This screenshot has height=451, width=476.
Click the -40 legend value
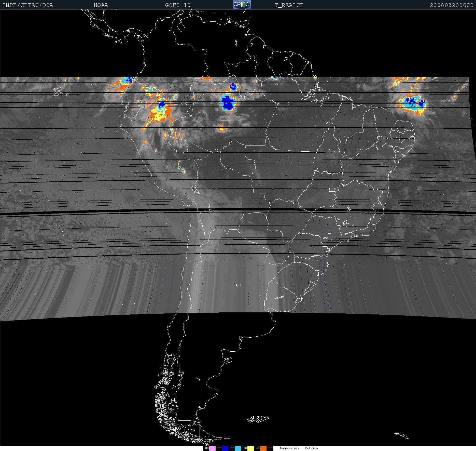(257, 448)
